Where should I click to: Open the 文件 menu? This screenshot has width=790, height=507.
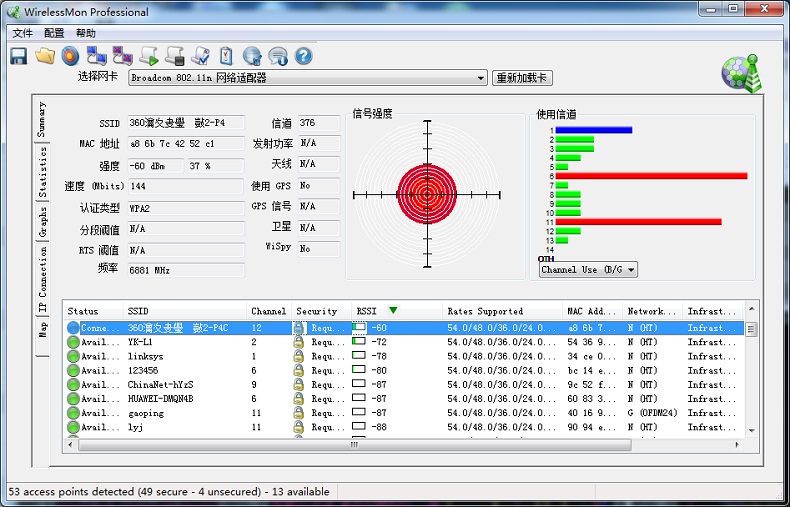pos(22,33)
